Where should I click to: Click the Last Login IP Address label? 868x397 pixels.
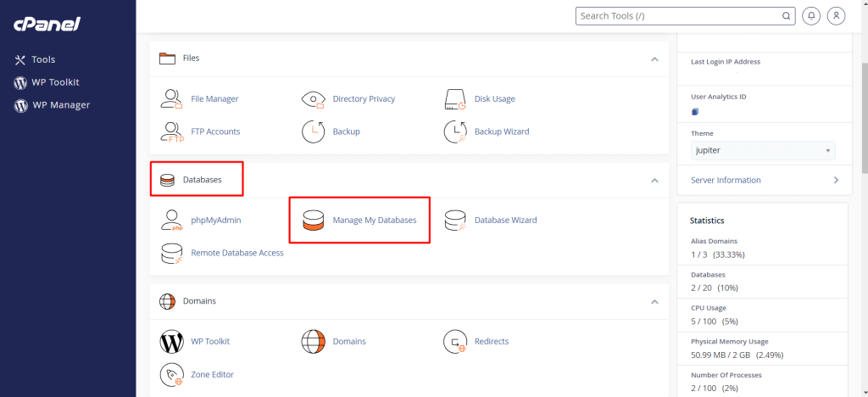726,62
